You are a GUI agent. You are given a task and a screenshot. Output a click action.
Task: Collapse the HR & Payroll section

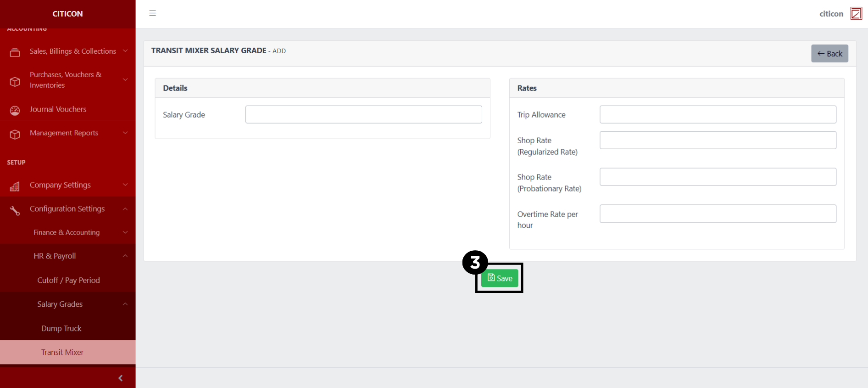point(55,256)
